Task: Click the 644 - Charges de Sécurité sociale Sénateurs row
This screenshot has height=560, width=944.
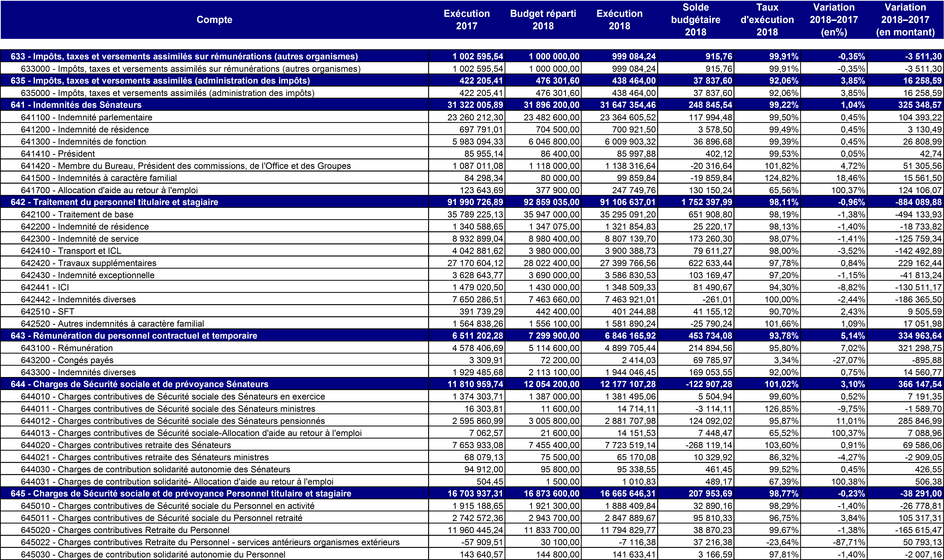Action: 140,384
